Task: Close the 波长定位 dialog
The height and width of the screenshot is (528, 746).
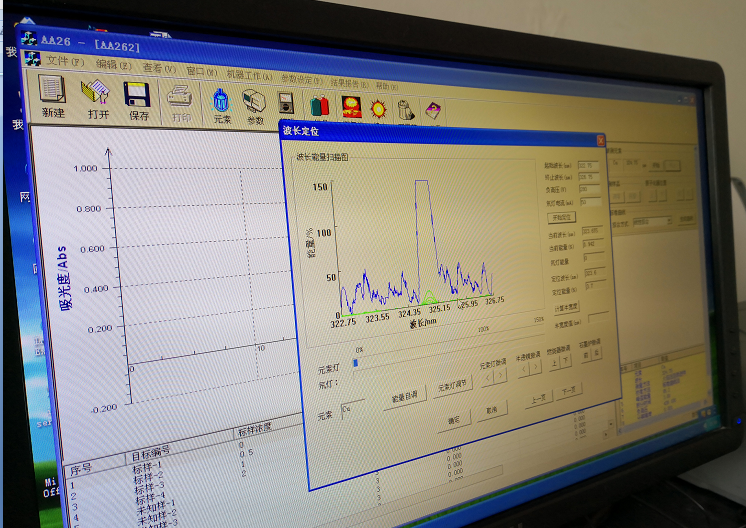Action: click(x=600, y=140)
